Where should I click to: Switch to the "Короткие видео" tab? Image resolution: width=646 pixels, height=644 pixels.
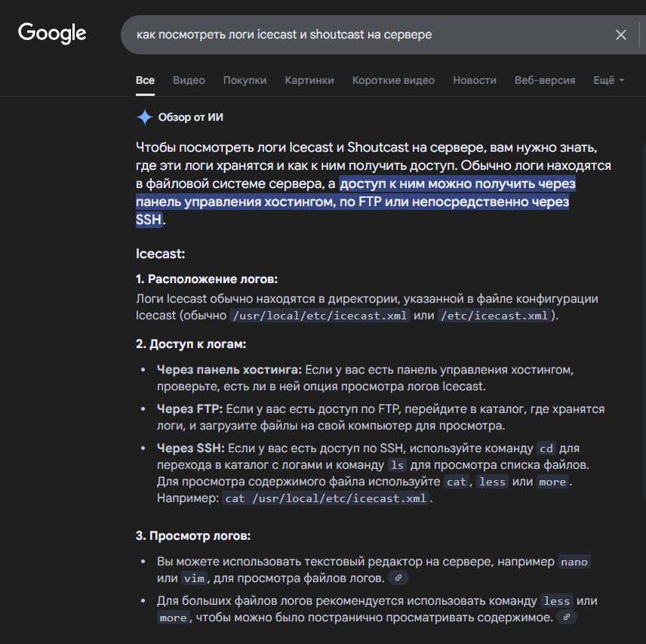[393, 80]
